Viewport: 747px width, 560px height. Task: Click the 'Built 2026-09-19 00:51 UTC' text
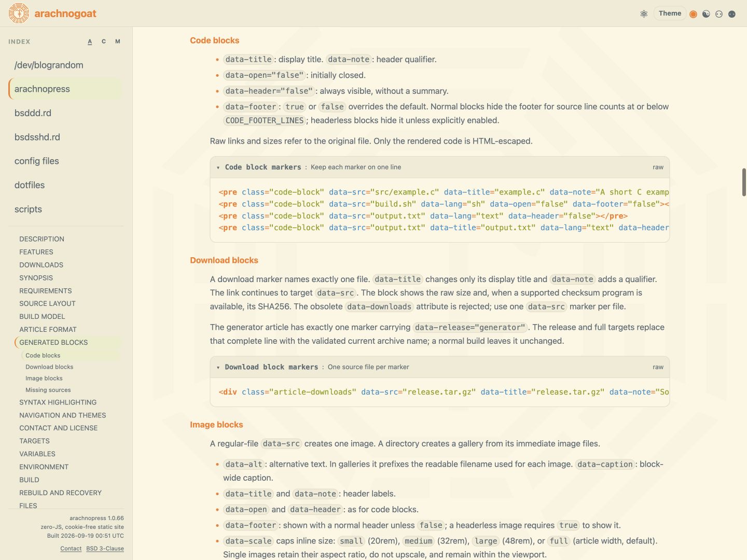(x=86, y=536)
